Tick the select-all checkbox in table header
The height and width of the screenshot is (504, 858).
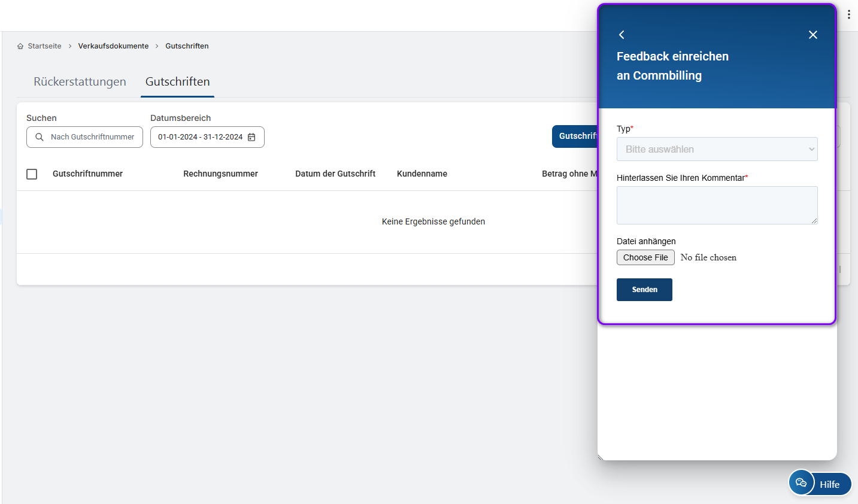[x=32, y=174]
